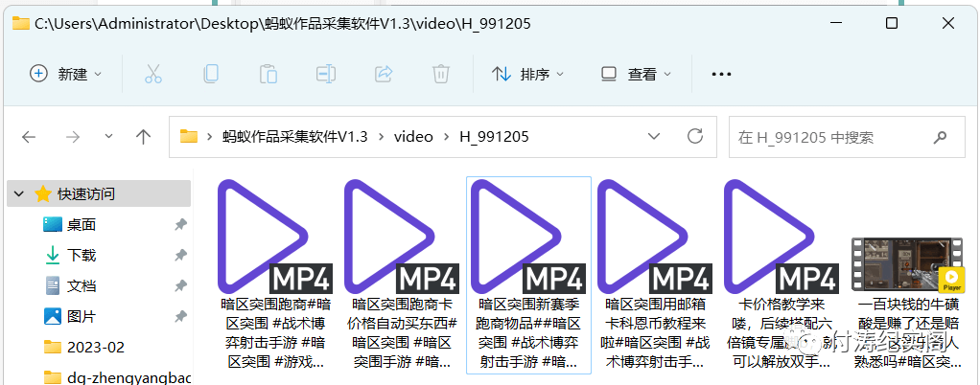Click the pin icon beside 下载
The width and height of the screenshot is (980, 385).
click(180, 255)
